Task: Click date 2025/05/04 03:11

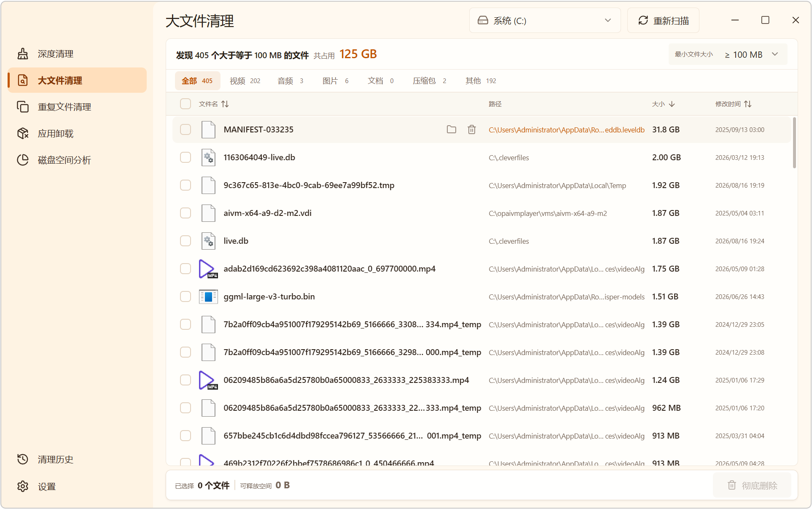Action: [739, 213]
